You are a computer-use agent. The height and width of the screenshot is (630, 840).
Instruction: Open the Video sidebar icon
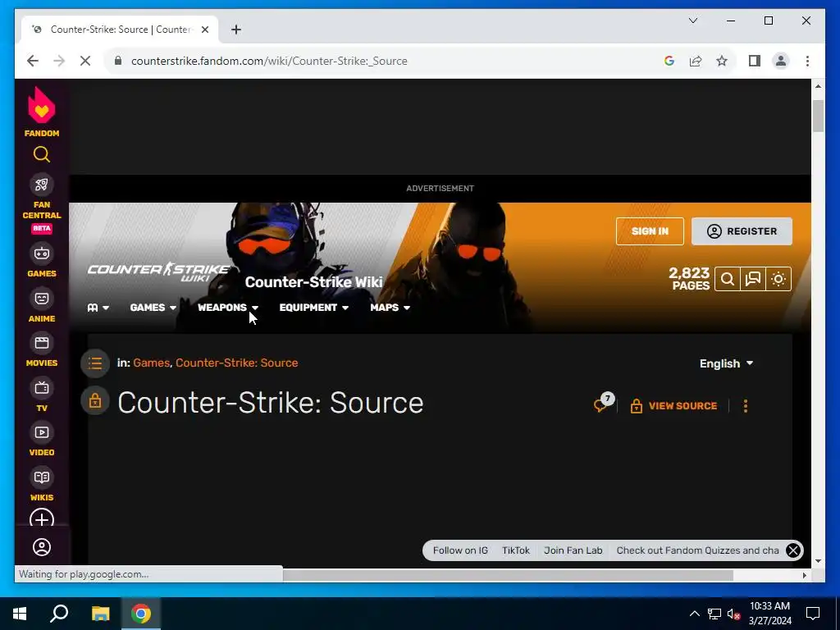pyautogui.click(x=42, y=432)
